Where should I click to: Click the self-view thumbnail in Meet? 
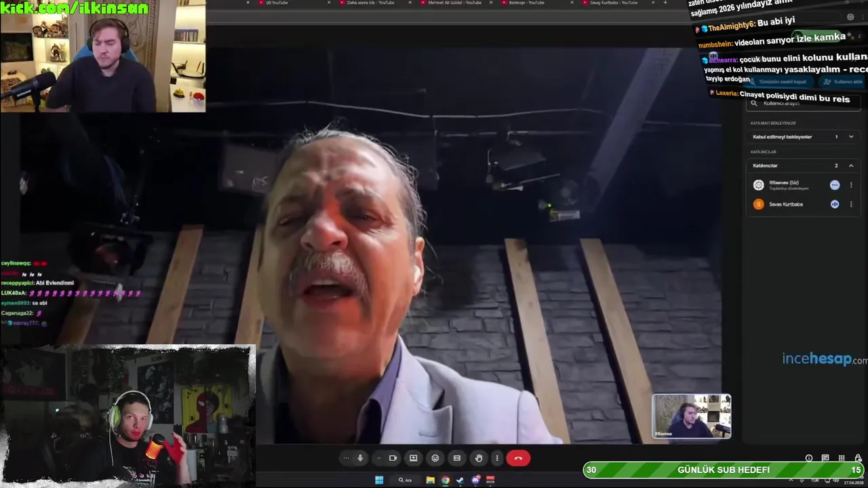pos(692,416)
